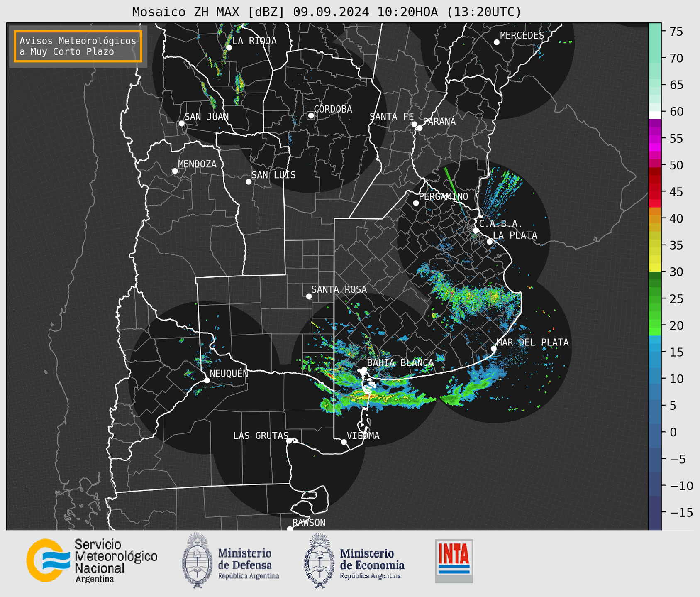Click the BAHÍA BLANCA city marker
Screen dimensions: 700x597
tap(364, 369)
